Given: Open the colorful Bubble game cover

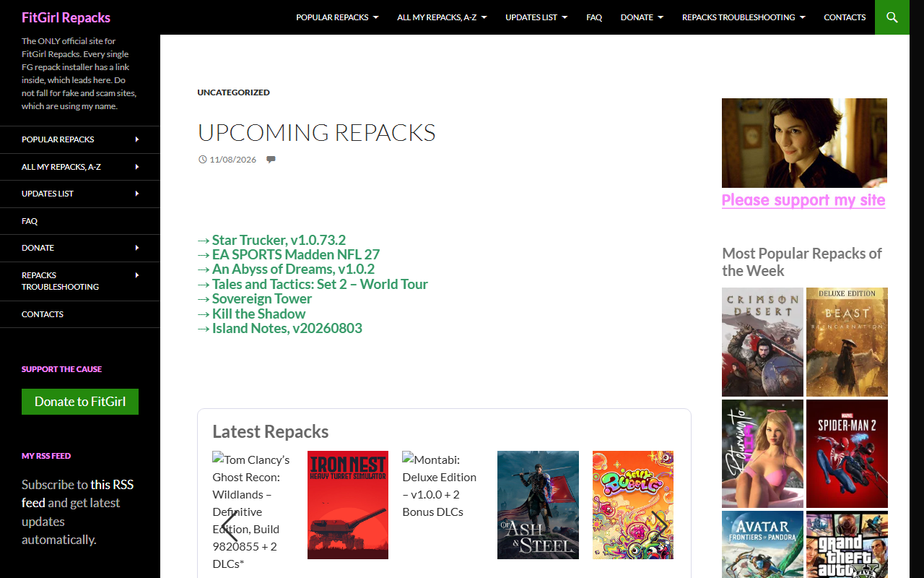Looking at the screenshot, I should coord(633,505).
